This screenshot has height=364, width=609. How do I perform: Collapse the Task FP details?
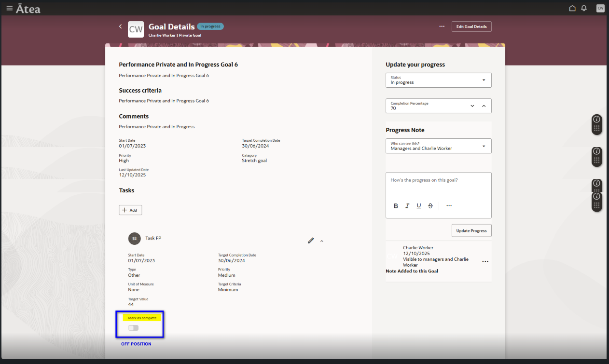[x=322, y=241]
